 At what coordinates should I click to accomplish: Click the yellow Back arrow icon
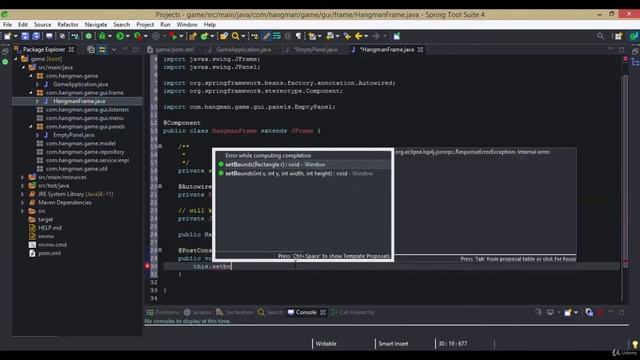359,36
